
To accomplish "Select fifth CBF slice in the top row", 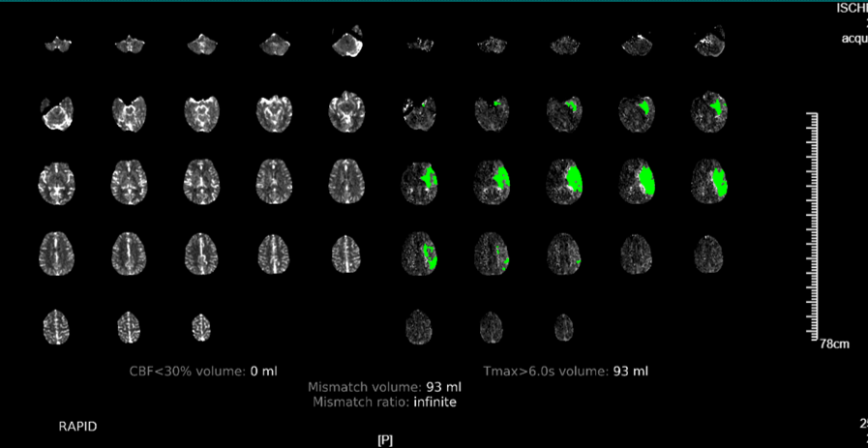I will (345, 43).
